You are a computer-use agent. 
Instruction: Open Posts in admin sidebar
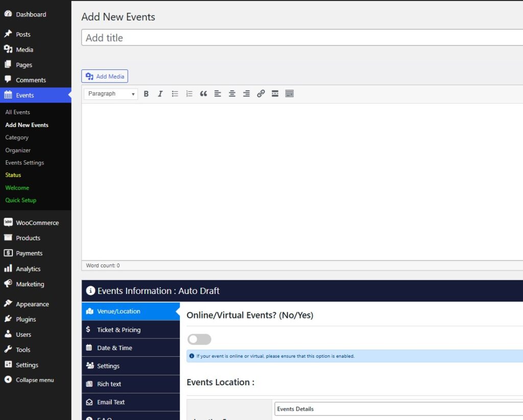pos(35,34)
